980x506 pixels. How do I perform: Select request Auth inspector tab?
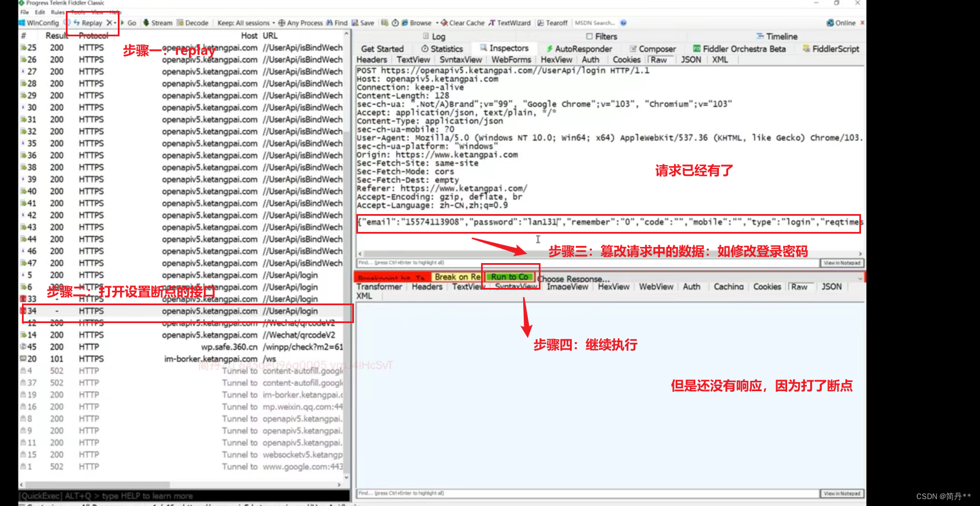590,60
